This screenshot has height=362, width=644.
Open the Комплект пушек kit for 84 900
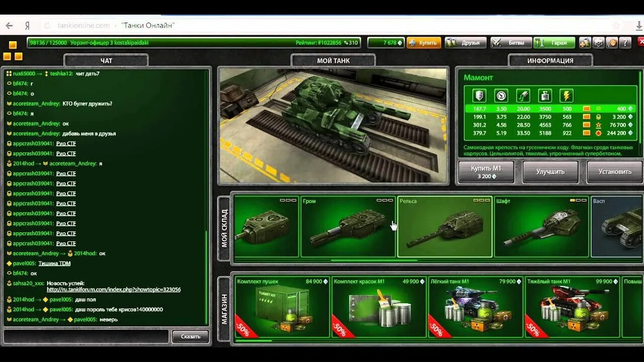click(x=282, y=307)
